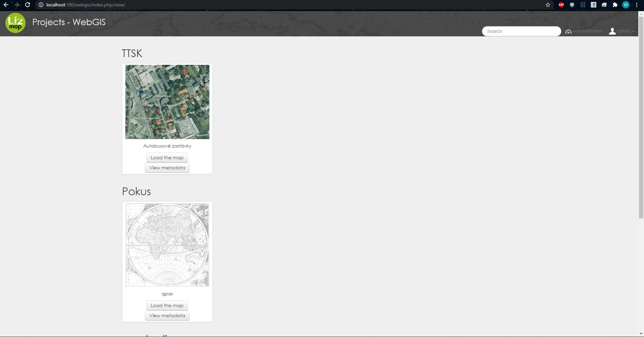Load the map for the qpas project

point(167,305)
